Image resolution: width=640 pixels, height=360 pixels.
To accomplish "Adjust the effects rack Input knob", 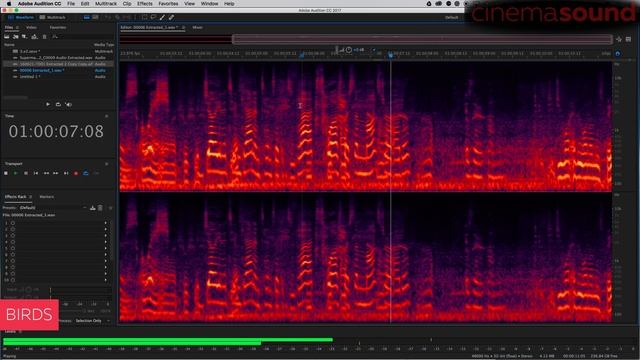I will tap(29, 289).
